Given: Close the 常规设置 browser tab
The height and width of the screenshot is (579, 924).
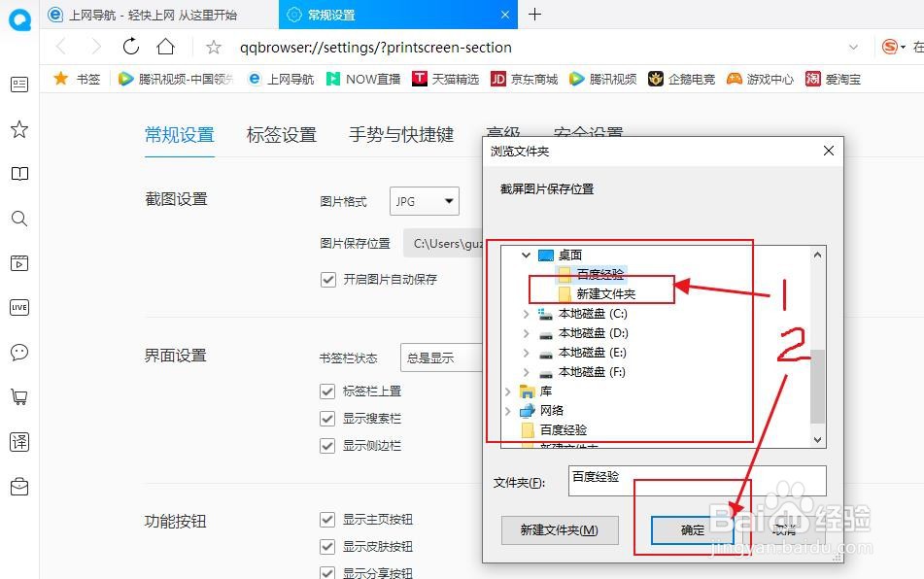Looking at the screenshot, I should [x=505, y=15].
